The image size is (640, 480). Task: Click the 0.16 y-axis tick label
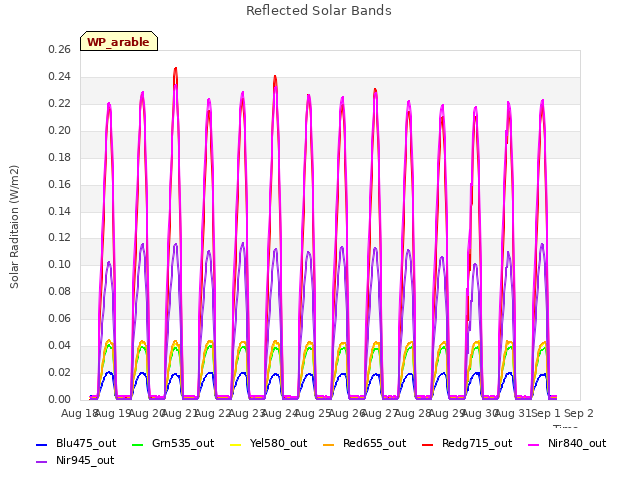(x=59, y=184)
